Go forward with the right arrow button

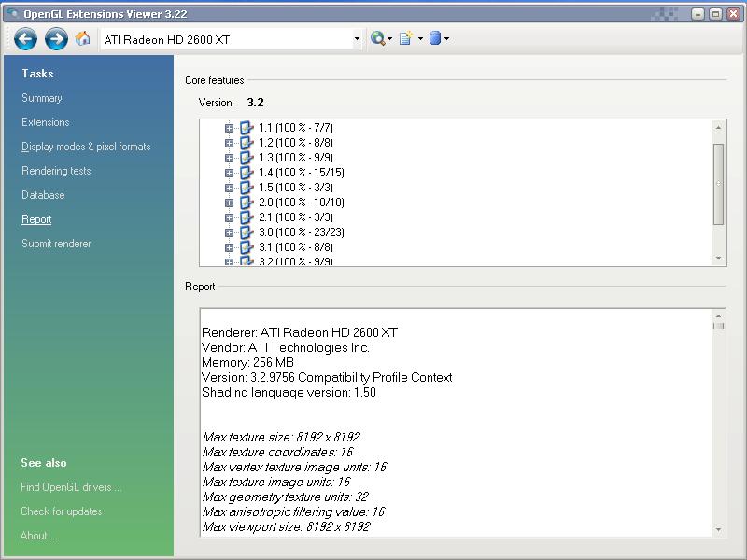pos(56,38)
